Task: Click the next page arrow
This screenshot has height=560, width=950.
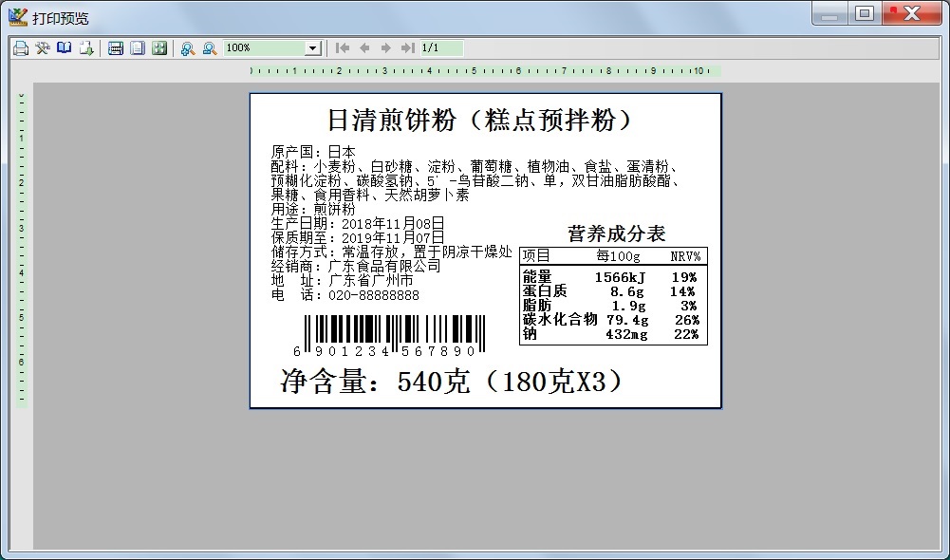Action: point(388,47)
